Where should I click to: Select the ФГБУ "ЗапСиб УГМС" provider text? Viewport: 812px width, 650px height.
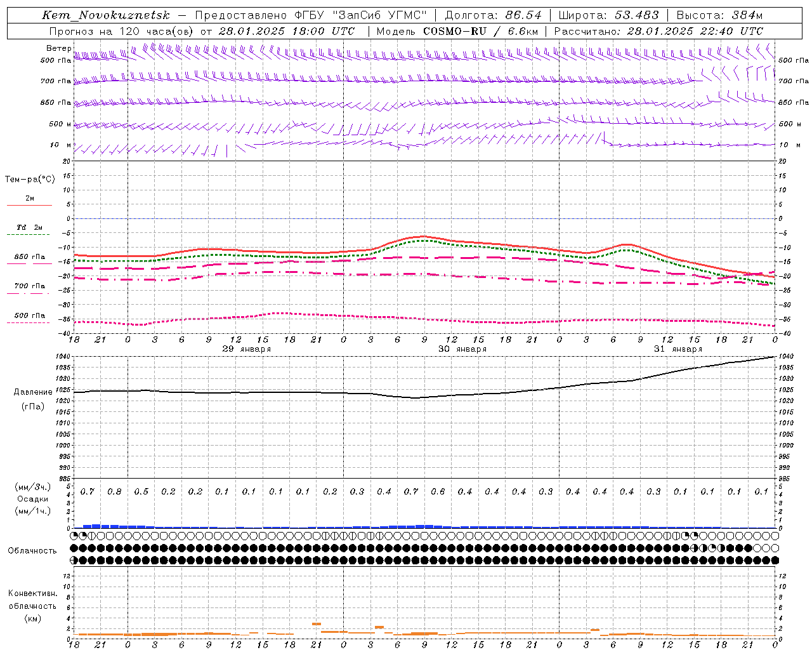click(x=360, y=15)
